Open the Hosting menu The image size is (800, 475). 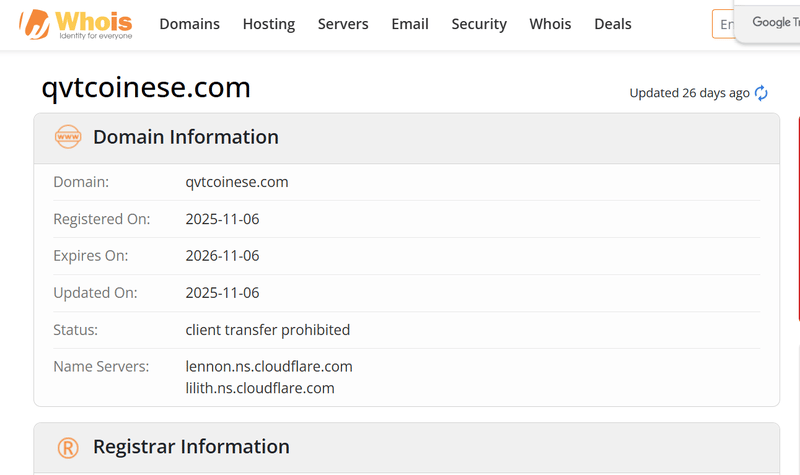(x=269, y=24)
